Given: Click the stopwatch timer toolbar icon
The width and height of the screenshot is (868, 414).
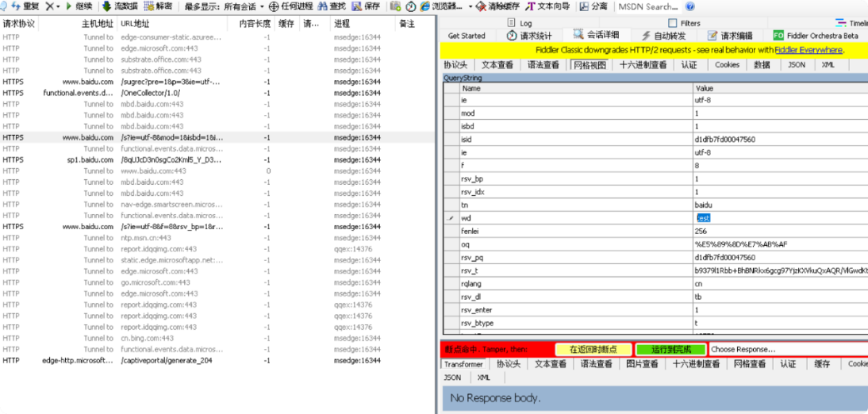Looking at the screenshot, I should (410, 6).
